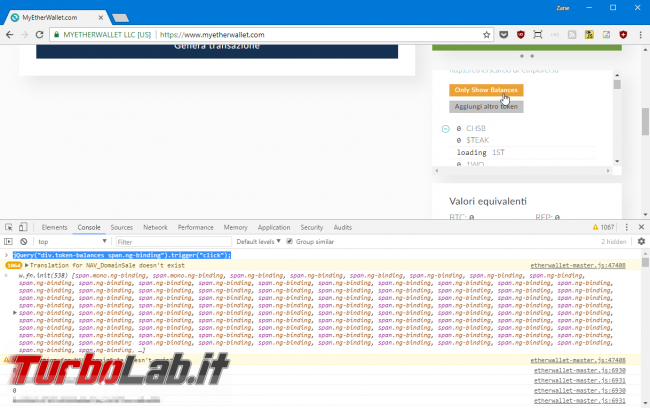Close the MyEtherWallet.com tab
This screenshot has width=650, height=408.
click(101, 18)
